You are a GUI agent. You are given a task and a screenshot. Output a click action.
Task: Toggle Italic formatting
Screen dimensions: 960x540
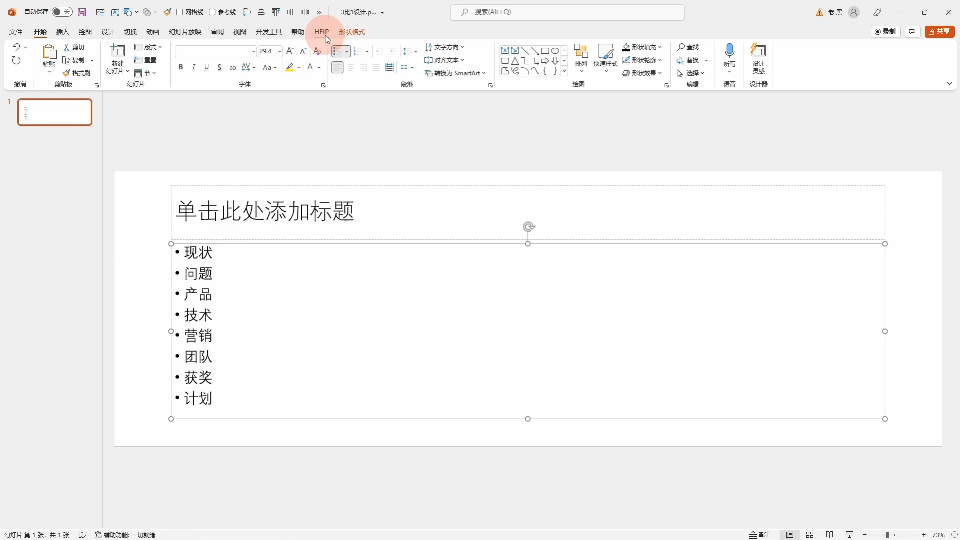(x=193, y=67)
